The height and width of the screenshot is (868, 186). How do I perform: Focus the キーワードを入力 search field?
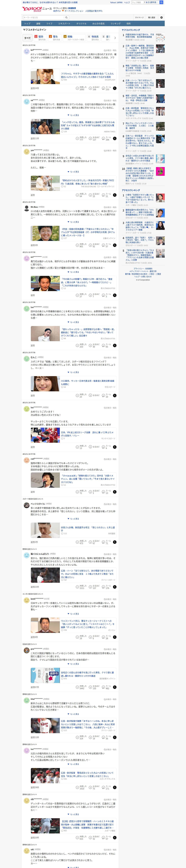pos(43,18)
